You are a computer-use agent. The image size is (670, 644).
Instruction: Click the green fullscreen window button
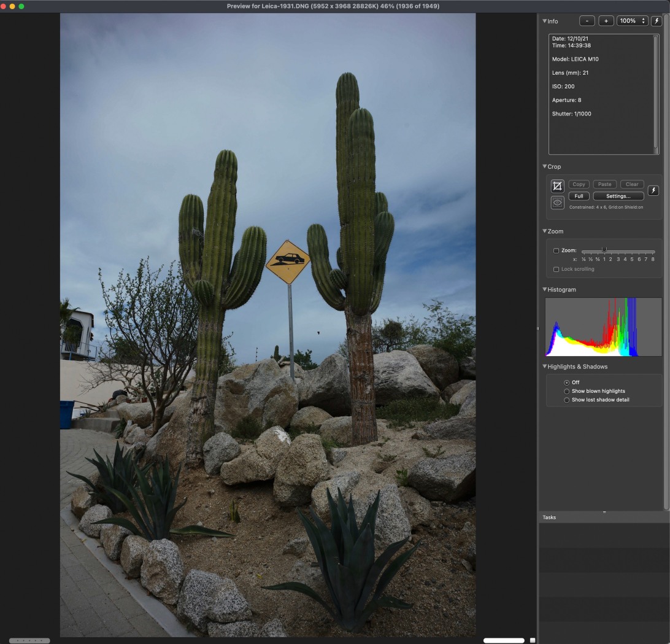pos(21,6)
